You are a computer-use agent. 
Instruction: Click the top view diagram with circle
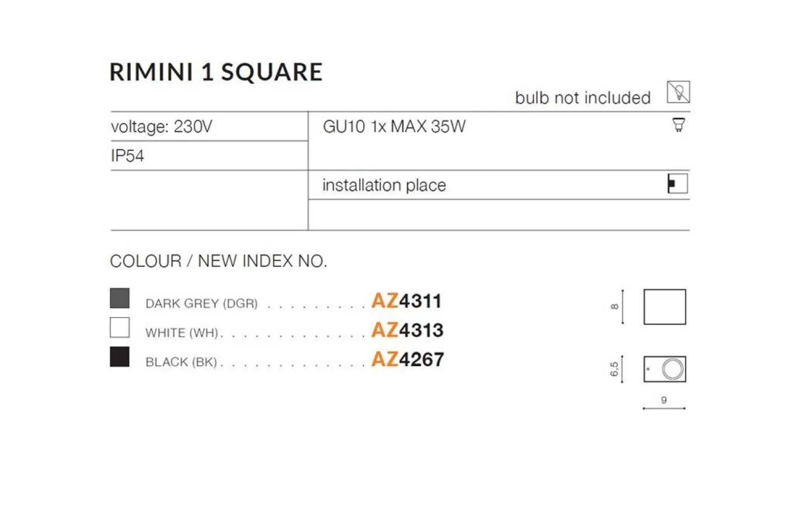[x=665, y=369]
